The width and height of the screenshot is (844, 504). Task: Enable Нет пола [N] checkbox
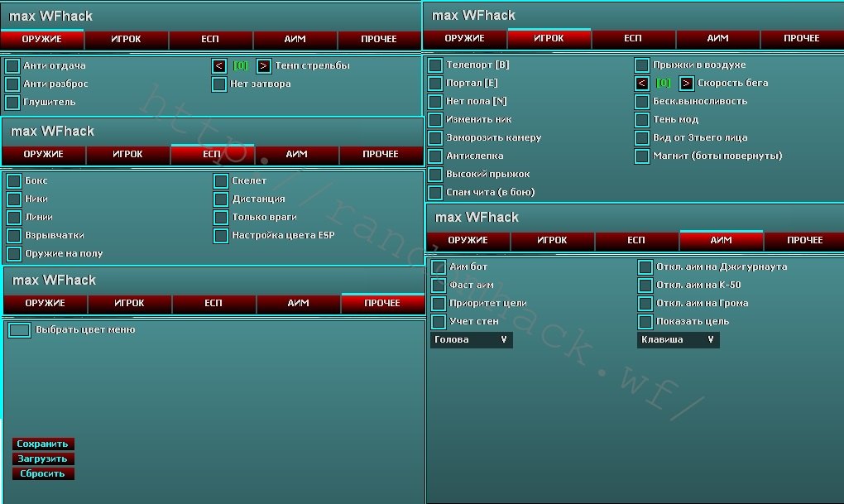pos(435,101)
